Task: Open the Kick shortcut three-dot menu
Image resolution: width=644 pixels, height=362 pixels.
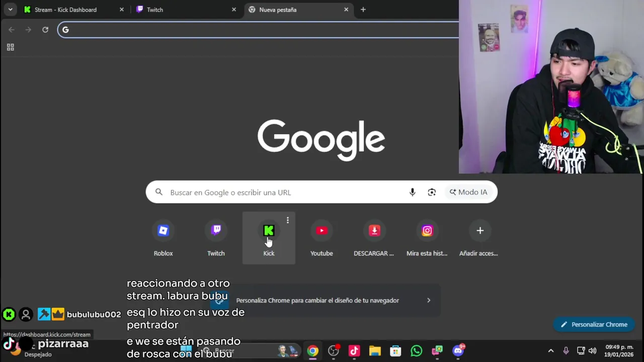Action: pos(287,220)
